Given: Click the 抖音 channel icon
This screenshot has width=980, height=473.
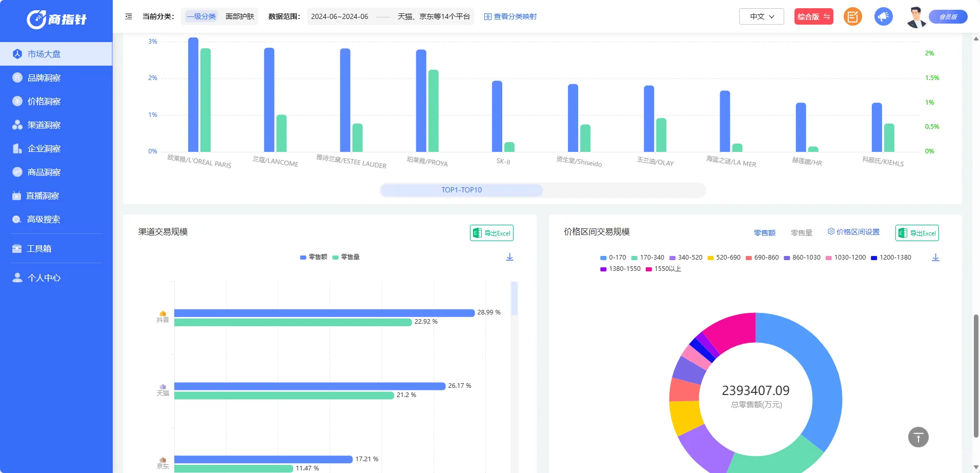Looking at the screenshot, I should 162,313.
